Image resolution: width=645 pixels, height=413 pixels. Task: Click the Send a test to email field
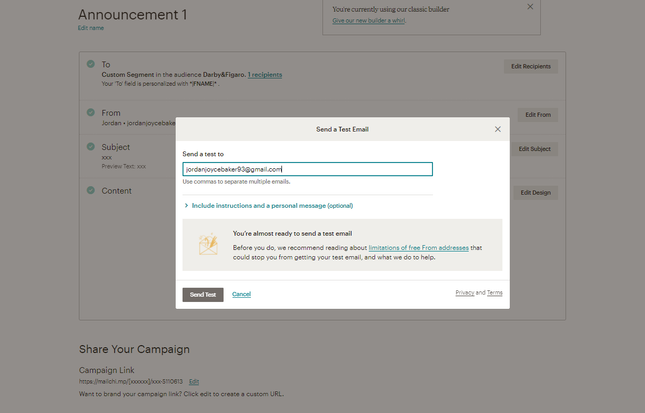pyautogui.click(x=307, y=169)
